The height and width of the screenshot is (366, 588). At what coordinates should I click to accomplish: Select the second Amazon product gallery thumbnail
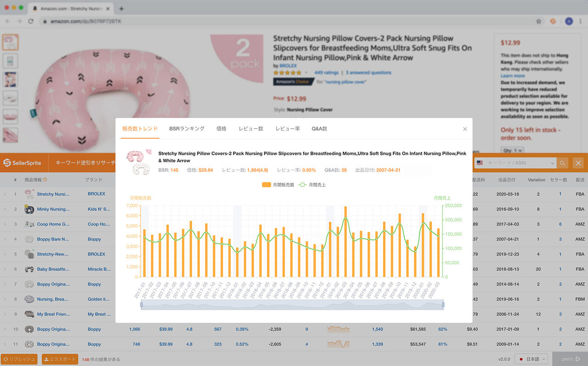coord(10,61)
